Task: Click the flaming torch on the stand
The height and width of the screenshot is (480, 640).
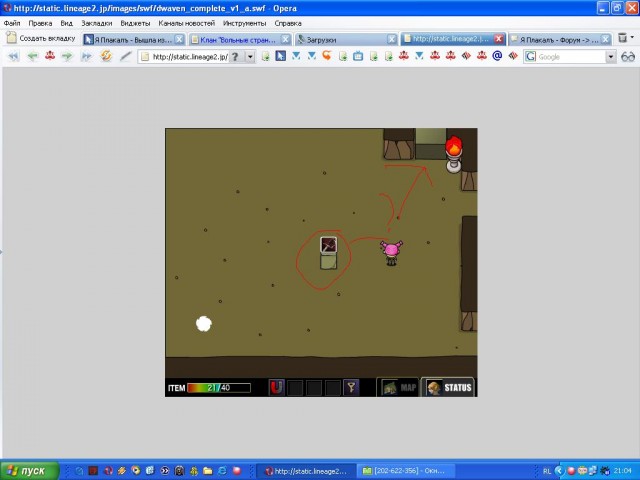Action: click(453, 154)
